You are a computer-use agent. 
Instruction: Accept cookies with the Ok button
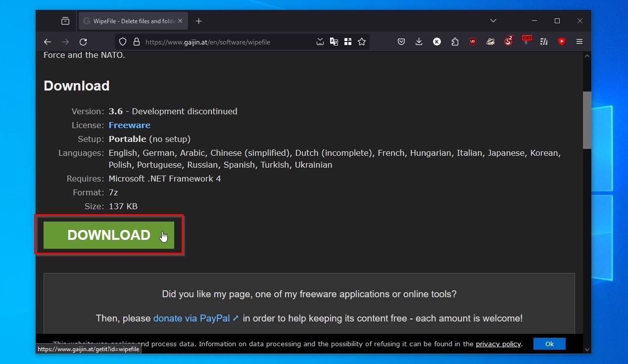pos(549,344)
